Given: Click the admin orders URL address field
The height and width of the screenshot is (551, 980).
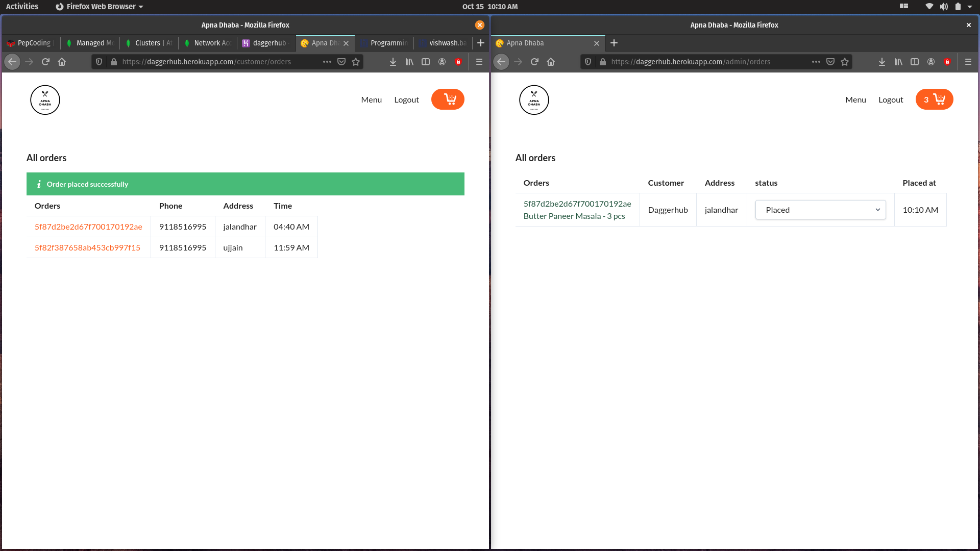Looking at the screenshot, I should [x=704, y=62].
